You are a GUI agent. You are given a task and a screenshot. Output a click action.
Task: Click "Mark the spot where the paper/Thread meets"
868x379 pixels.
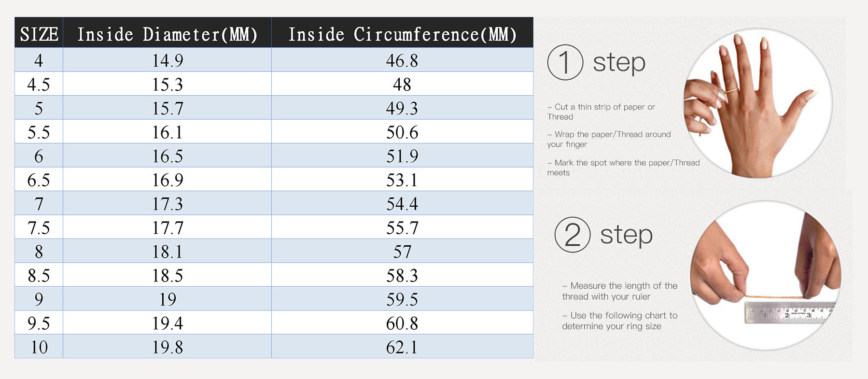tap(623, 168)
